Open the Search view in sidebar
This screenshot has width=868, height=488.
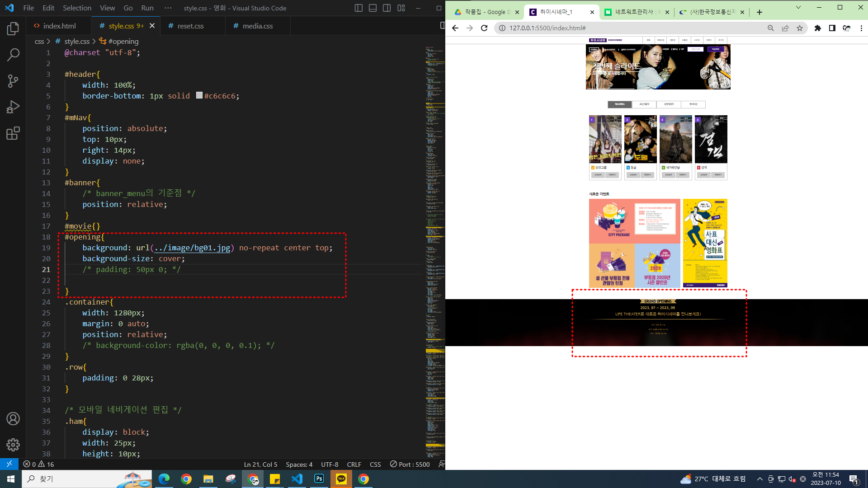coord(13,55)
